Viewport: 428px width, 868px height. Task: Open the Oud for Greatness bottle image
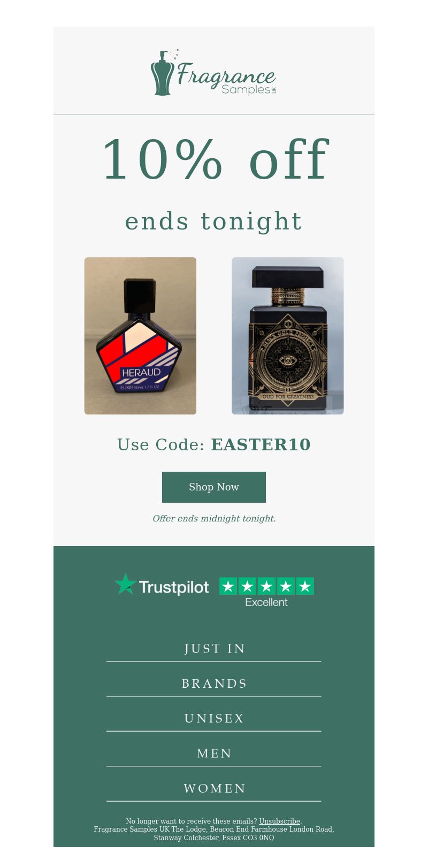pyautogui.click(x=288, y=336)
